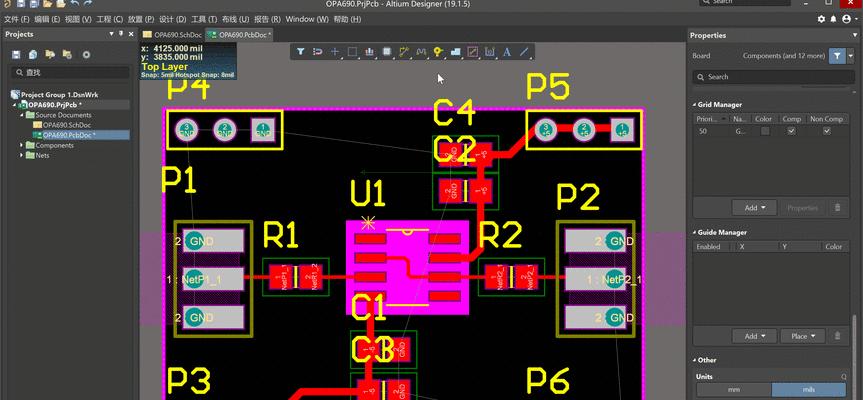
Task: Expand the Nets folder in project tree
Action: (21, 155)
